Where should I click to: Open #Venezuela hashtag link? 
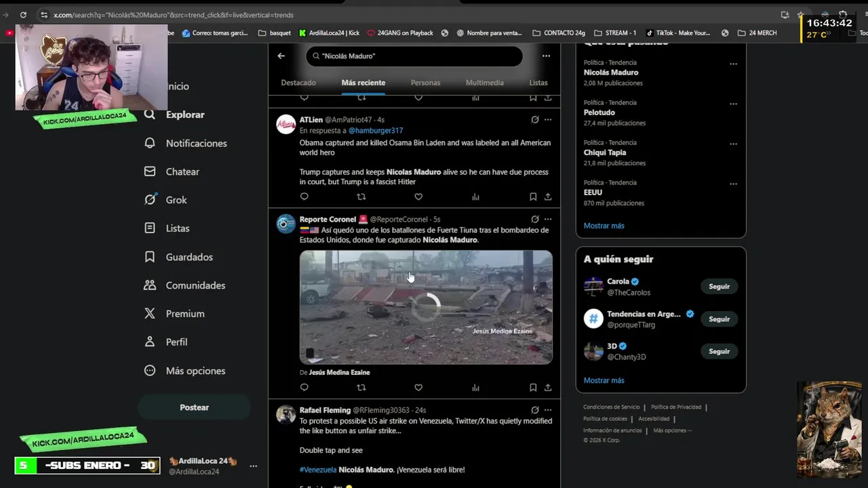318,470
